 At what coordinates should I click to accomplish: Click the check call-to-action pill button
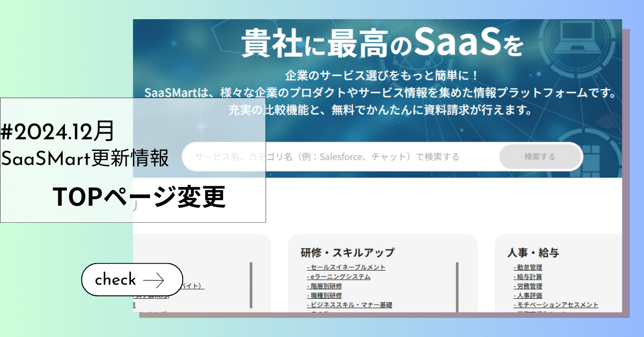pos(132,280)
